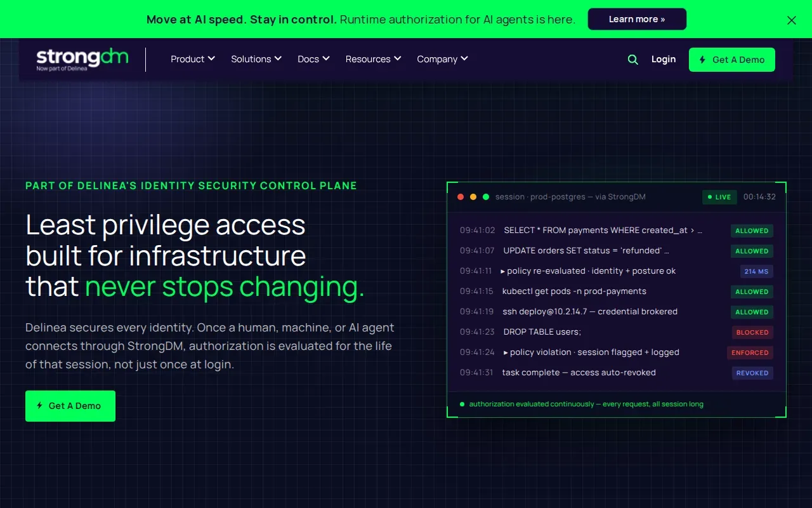This screenshot has height=508, width=812.
Task: Click the session title 'prod-postgres — via StrongDM'
Action: click(570, 197)
